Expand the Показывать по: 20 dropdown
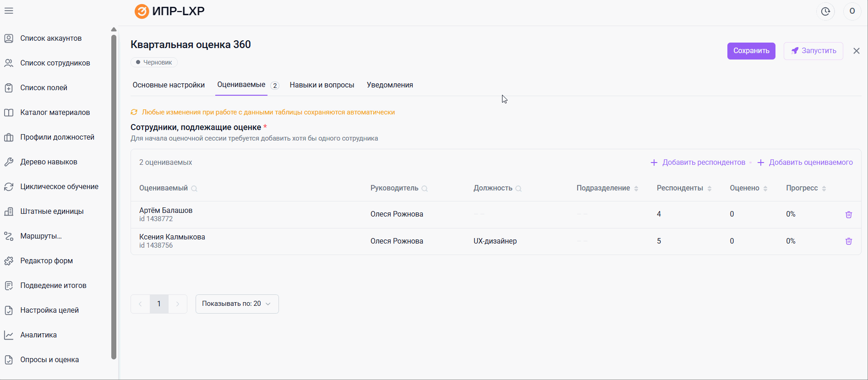Image resolution: width=868 pixels, height=380 pixels. point(237,304)
